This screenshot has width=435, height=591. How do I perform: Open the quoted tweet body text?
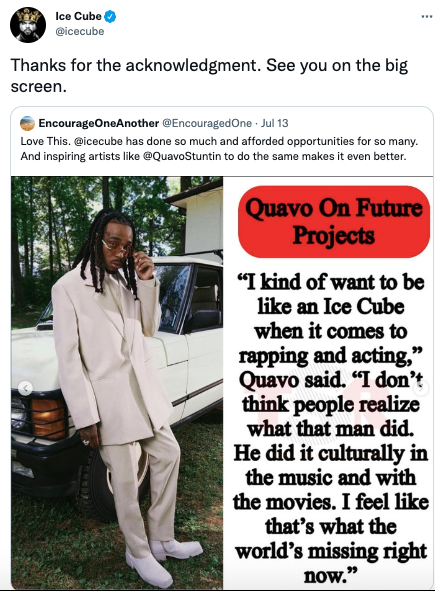219,149
